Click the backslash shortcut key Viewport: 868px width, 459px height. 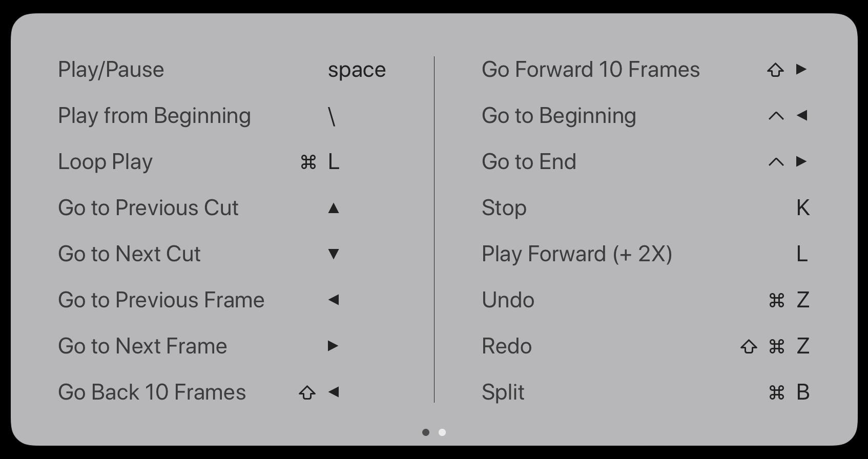click(x=332, y=117)
